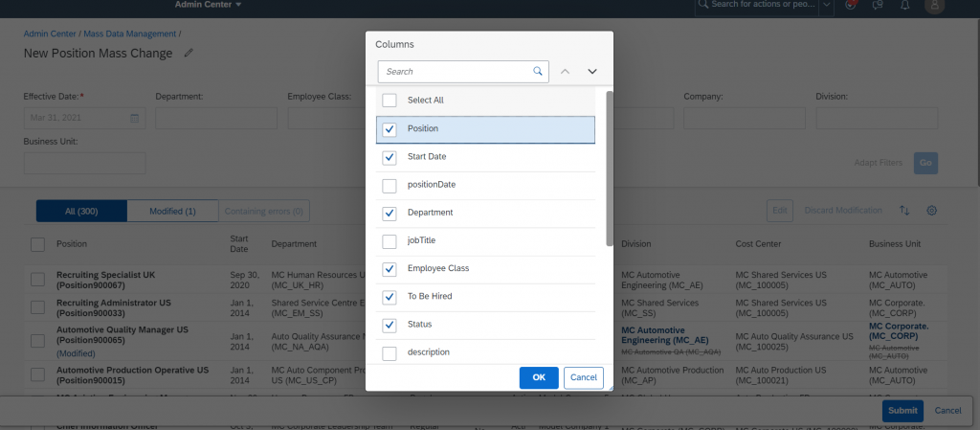Move to previous result with up chevron
This screenshot has height=430, width=980.
(x=565, y=71)
